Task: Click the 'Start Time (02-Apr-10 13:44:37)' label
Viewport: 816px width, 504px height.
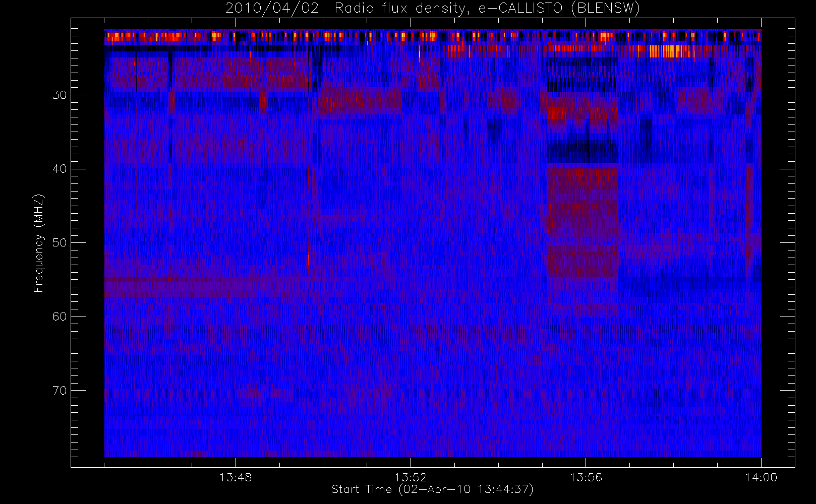Action: pos(432,489)
